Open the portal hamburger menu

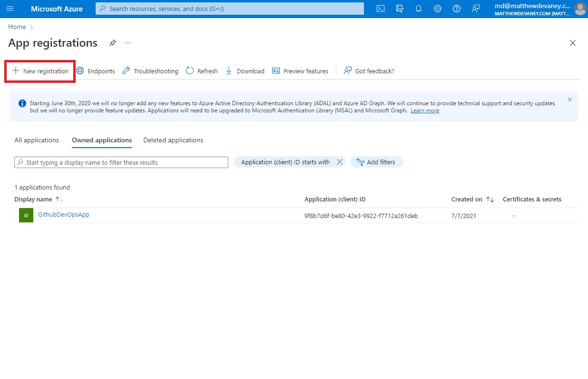click(10, 9)
